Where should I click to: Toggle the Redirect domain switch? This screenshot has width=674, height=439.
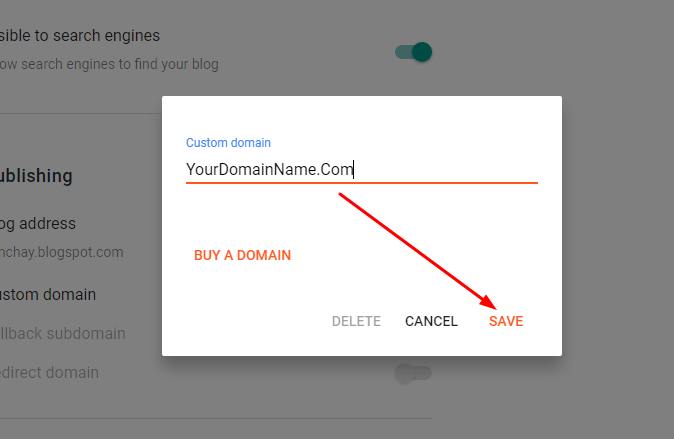(413, 373)
